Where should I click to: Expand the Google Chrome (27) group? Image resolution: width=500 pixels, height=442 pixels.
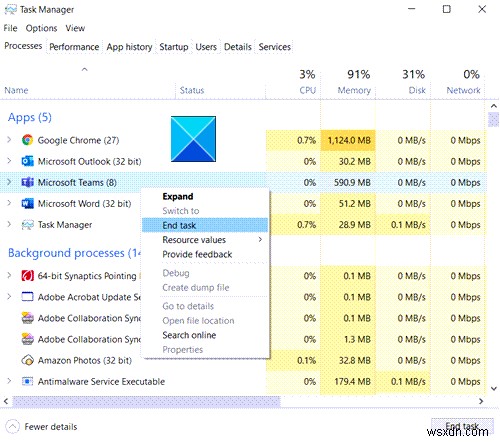coord(9,140)
